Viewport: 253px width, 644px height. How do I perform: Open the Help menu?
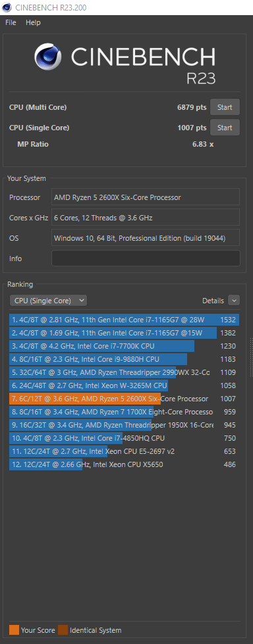33,22
